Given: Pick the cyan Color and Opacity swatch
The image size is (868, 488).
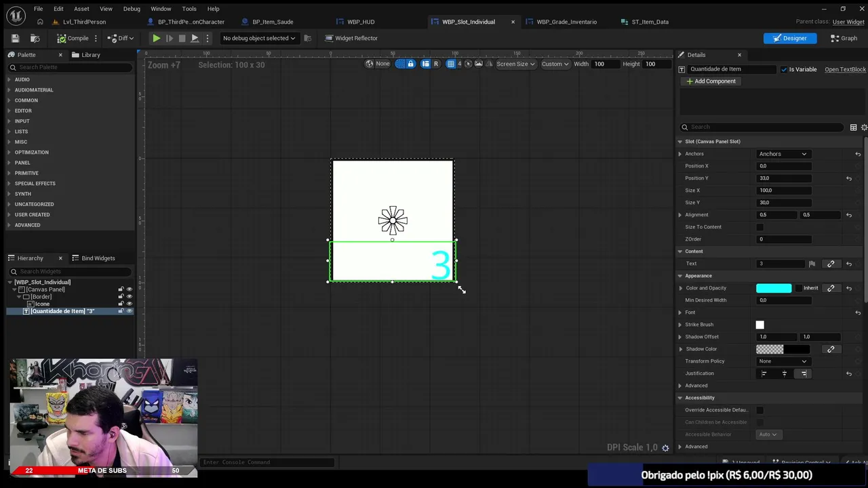Looking at the screenshot, I should (774, 288).
